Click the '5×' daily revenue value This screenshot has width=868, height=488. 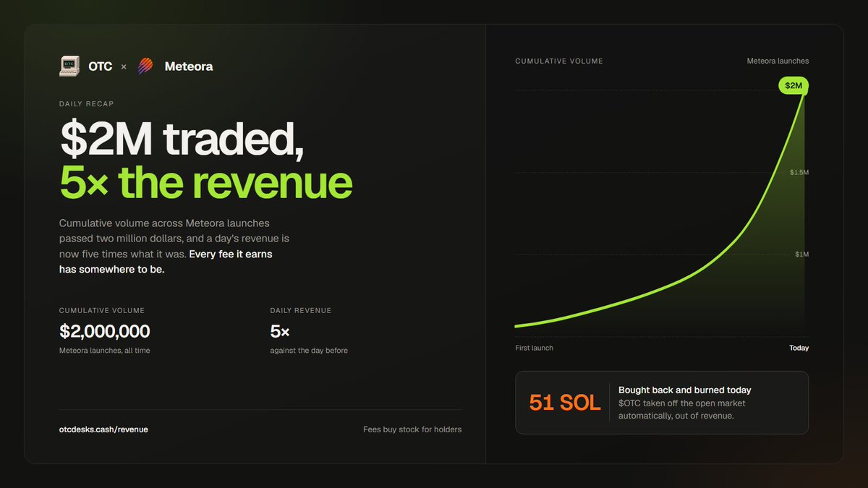pyautogui.click(x=280, y=332)
